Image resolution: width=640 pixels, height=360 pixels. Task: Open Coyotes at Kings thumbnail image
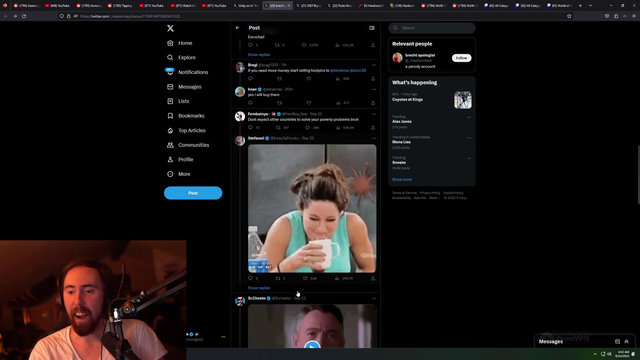(x=463, y=100)
